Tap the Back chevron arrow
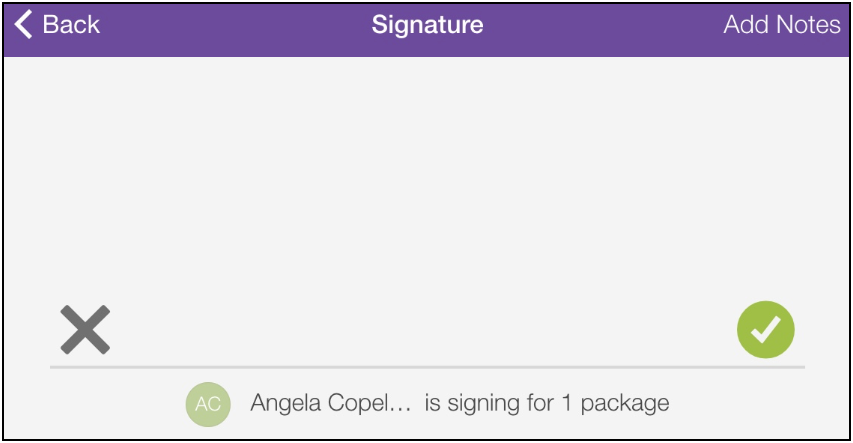The height and width of the screenshot is (443, 853). (23, 24)
